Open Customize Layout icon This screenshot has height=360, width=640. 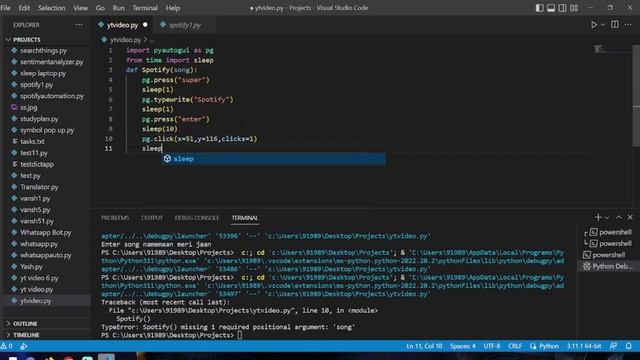[x=574, y=8]
